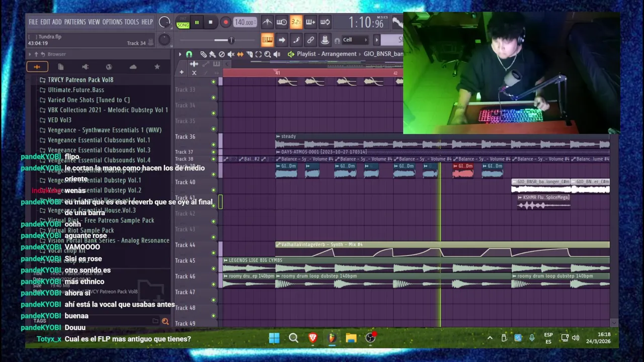Mute Track 47 using its green LED
644x362 pixels.
[213, 300]
